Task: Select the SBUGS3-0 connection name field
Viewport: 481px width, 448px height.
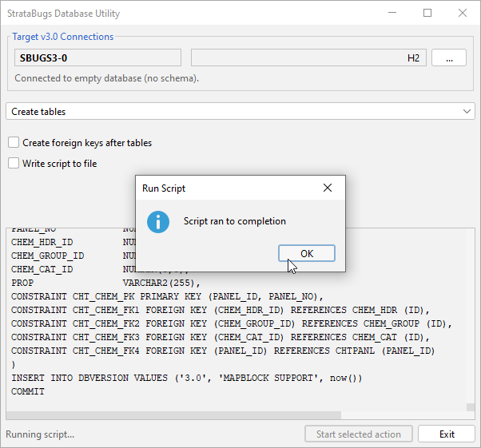Action: 97,57
